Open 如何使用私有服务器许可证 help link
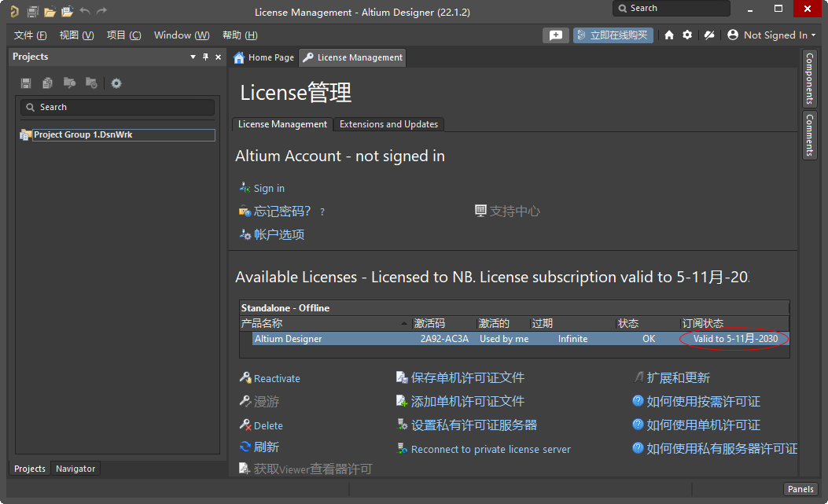 722,448
